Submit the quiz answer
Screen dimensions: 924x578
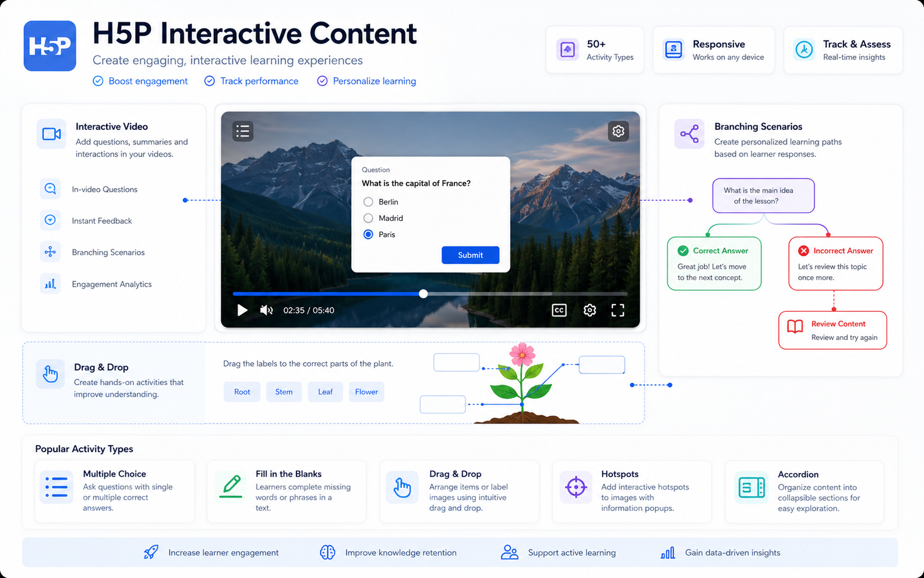click(x=470, y=255)
